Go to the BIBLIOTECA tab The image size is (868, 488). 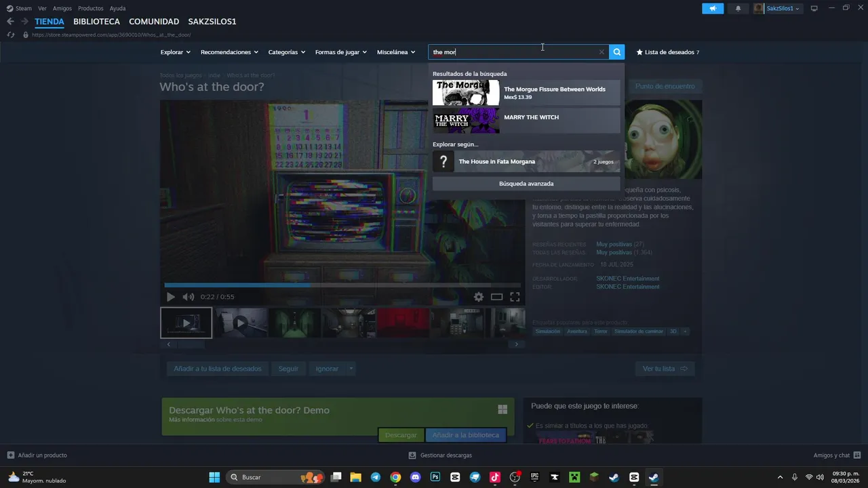click(x=96, y=22)
